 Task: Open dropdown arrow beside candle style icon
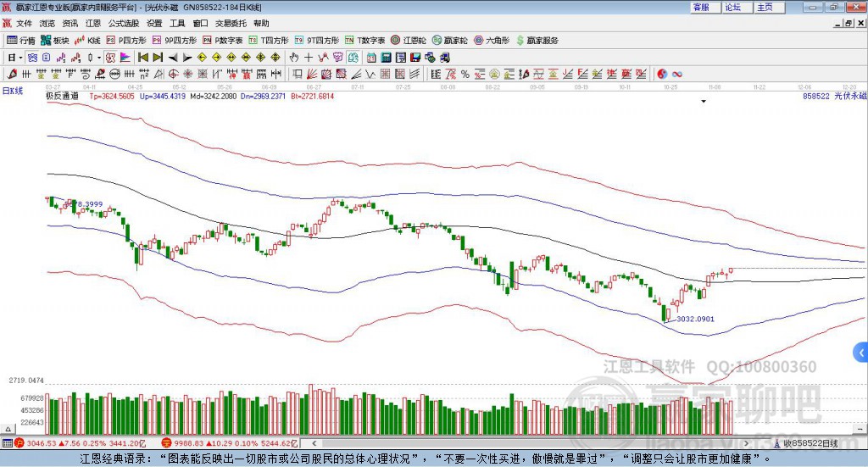tap(99, 57)
